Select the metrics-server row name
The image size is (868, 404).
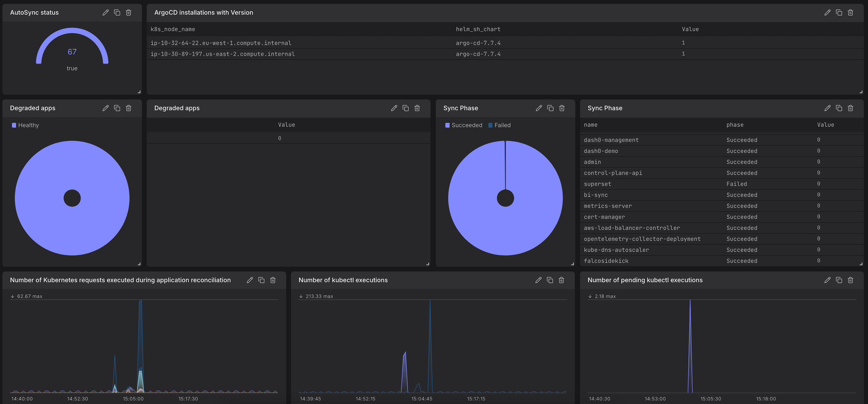click(607, 206)
